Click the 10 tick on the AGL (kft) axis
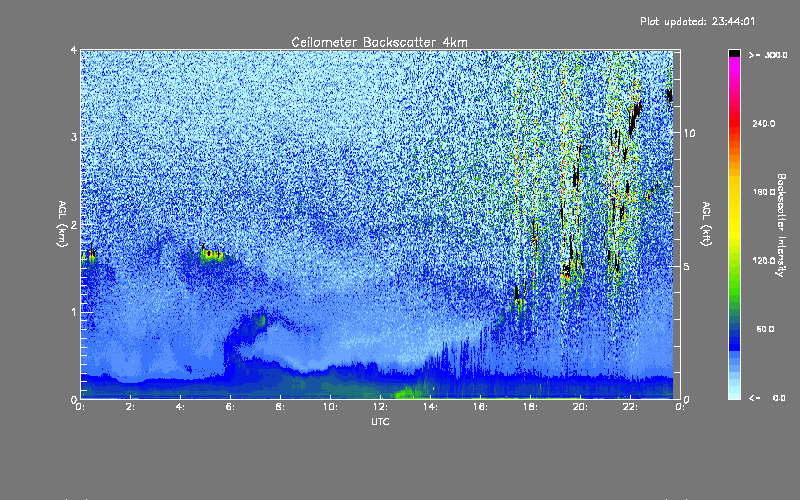The image size is (800, 500). (x=689, y=133)
